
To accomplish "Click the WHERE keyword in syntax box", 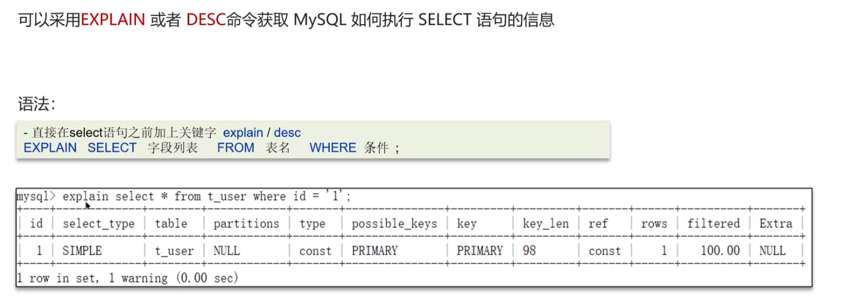I will [x=333, y=148].
